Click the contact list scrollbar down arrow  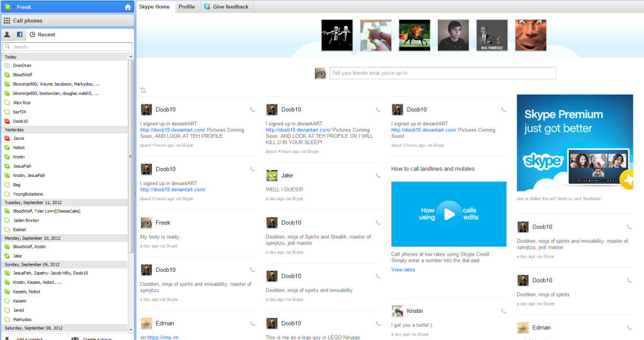coord(131,328)
